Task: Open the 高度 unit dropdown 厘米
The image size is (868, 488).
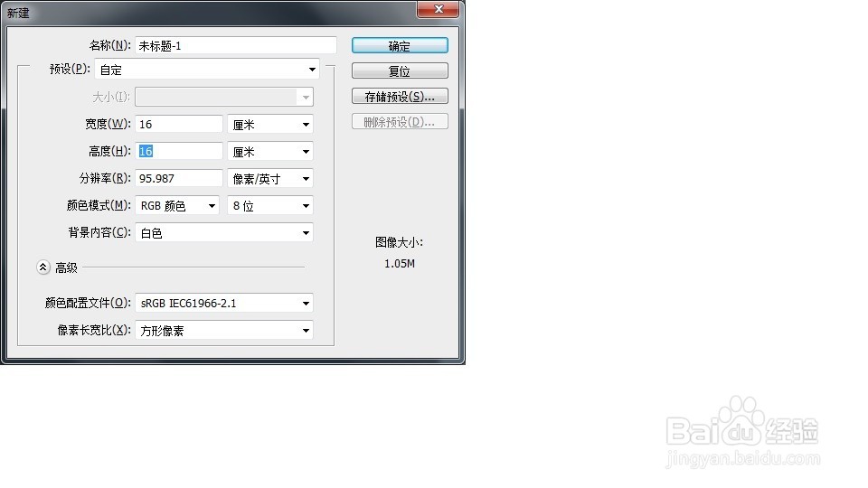Action: click(x=270, y=152)
